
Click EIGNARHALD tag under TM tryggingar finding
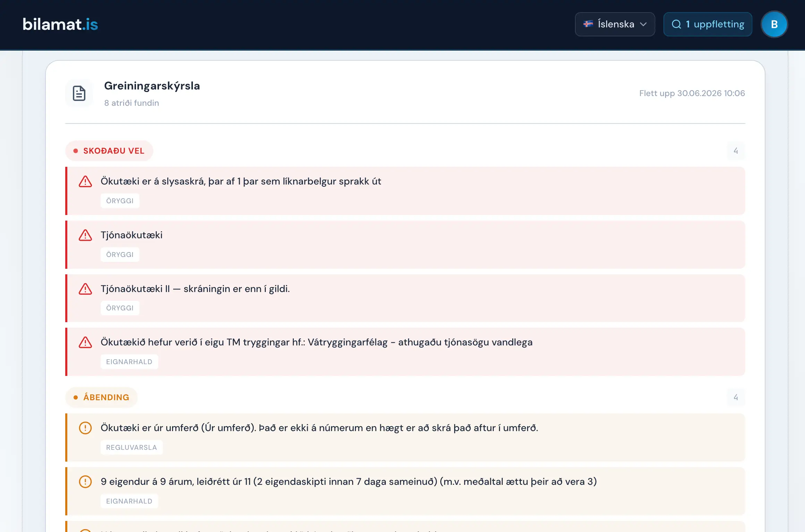[x=129, y=362]
